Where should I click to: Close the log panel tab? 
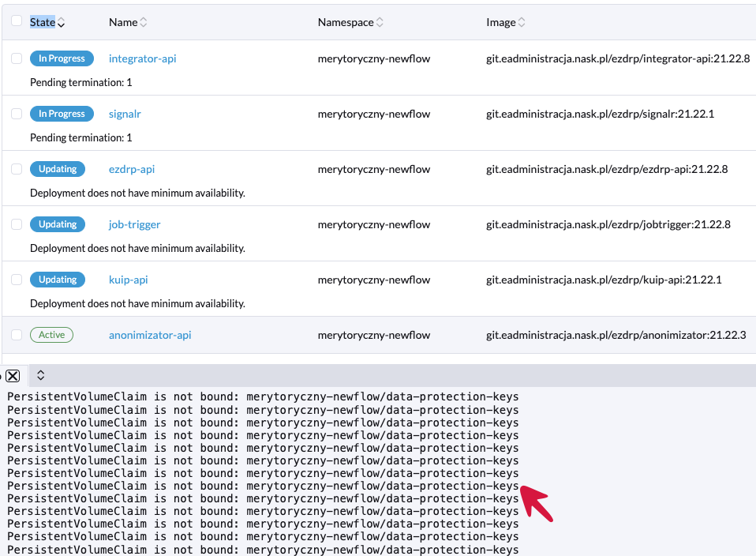pos(13,376)
